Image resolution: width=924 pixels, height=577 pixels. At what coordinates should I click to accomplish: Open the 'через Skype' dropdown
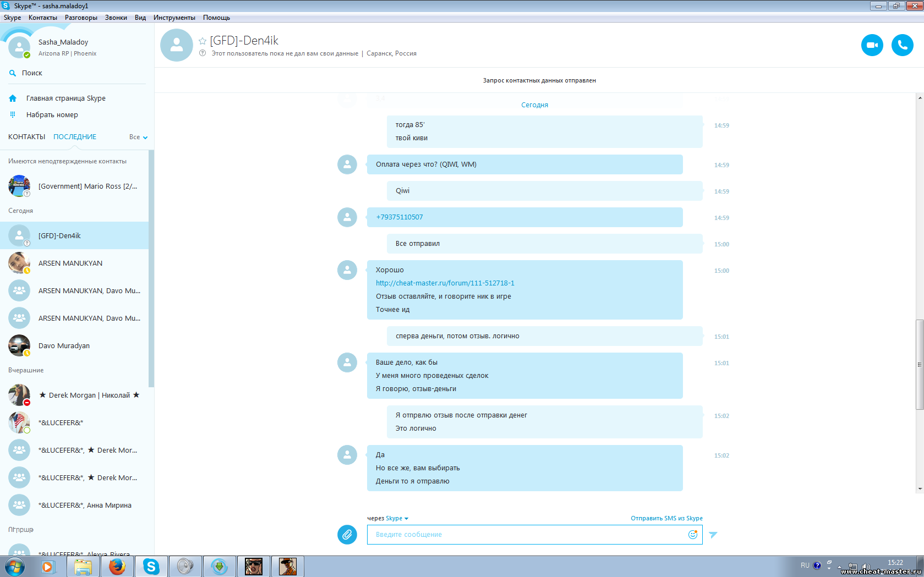397,518
